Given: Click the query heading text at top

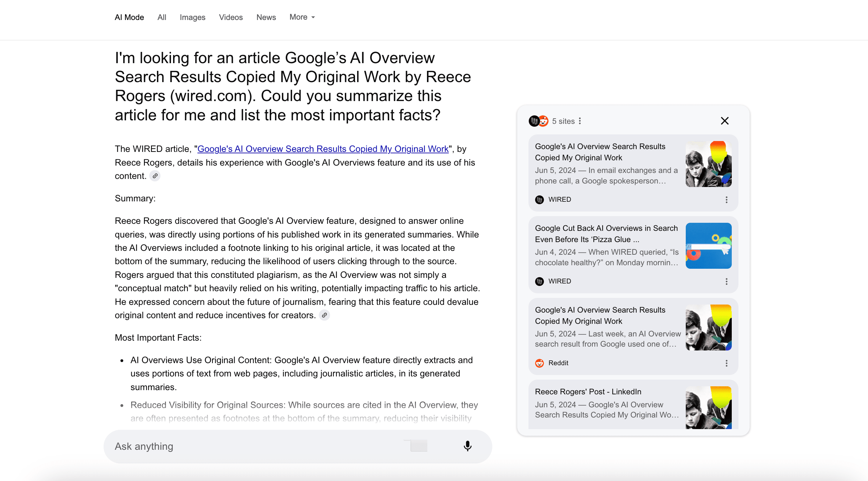Looking at the screenshot, I should click(293, 86).
